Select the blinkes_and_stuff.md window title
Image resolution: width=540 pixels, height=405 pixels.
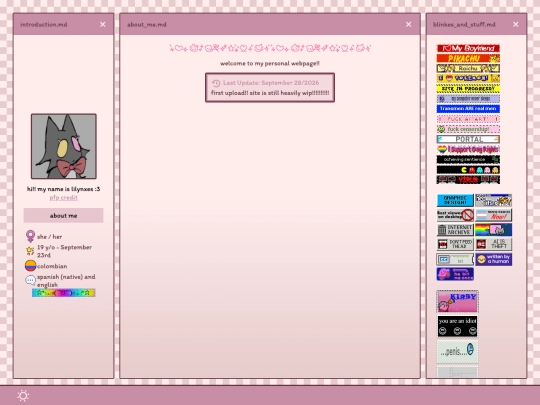pos(464,24)
